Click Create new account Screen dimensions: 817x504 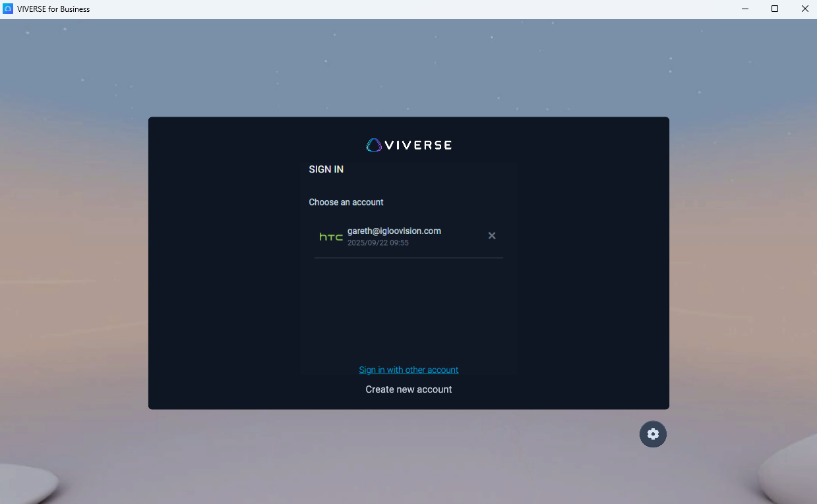(408, 389)
